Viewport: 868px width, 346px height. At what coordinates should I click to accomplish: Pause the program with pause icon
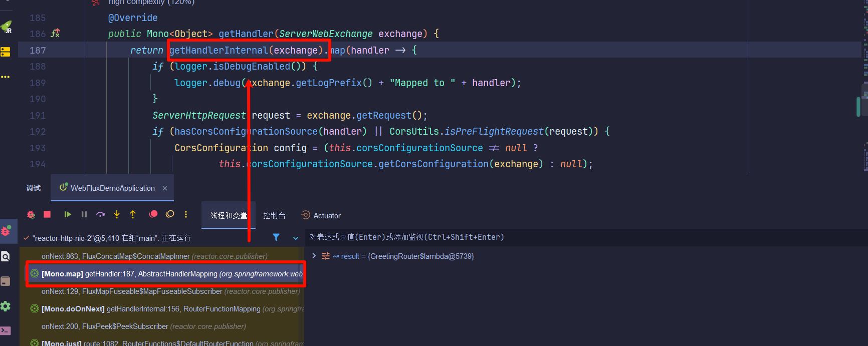(x=84, y=214)
